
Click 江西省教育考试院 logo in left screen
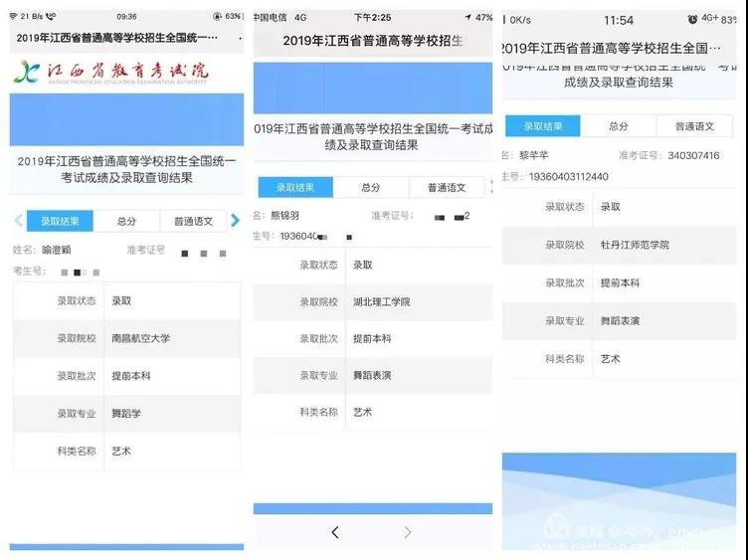(x=110, y=73)
